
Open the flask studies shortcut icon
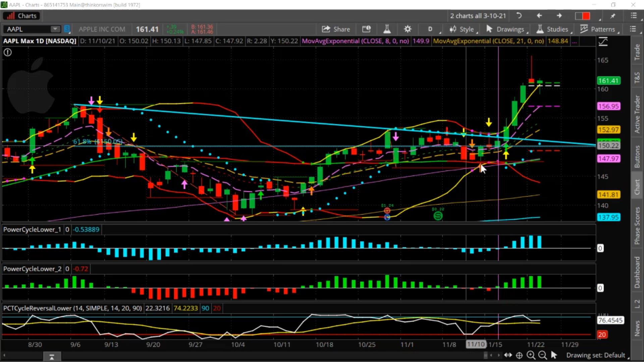coord(387,29)
